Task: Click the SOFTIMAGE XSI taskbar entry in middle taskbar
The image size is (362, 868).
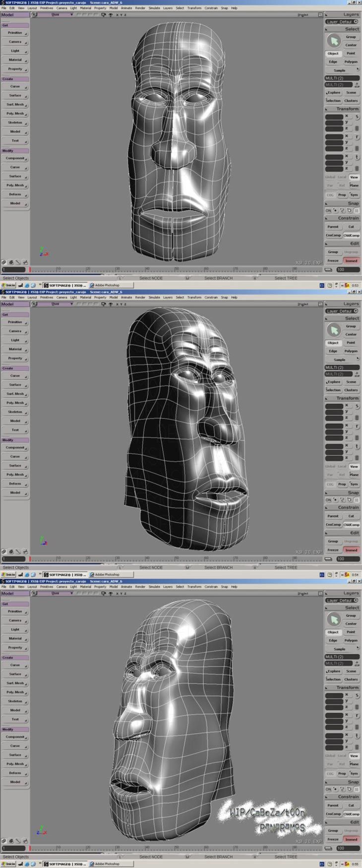Action: click(65, 575)
